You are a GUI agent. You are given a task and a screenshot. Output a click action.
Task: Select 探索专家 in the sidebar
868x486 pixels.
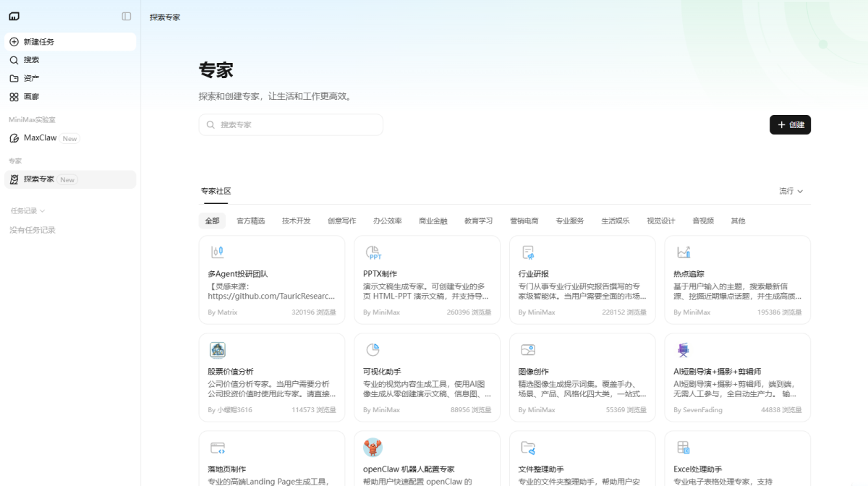(x=38, y=179)
